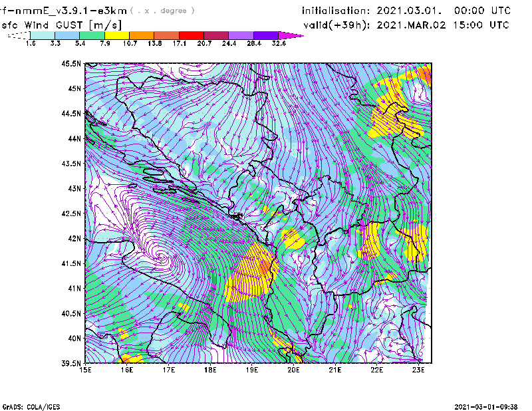Click the lavender legend swatch between 24.4 and 28.4
532x411 pixels.
click(241, 35)
